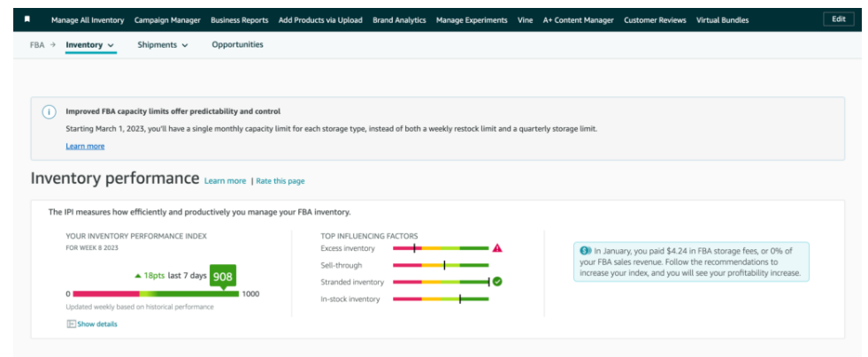Click the Stranded inventory factor bar

pos(441,282)
